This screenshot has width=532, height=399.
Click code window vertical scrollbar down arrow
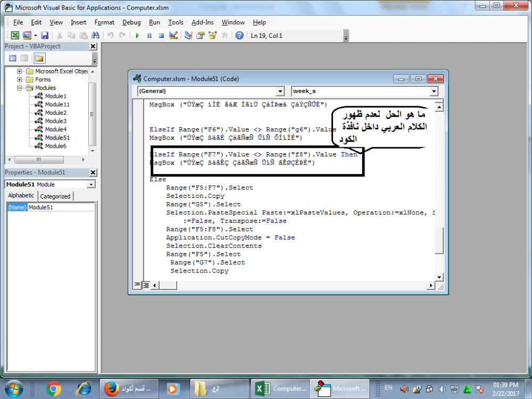click(x=439, y=277)
